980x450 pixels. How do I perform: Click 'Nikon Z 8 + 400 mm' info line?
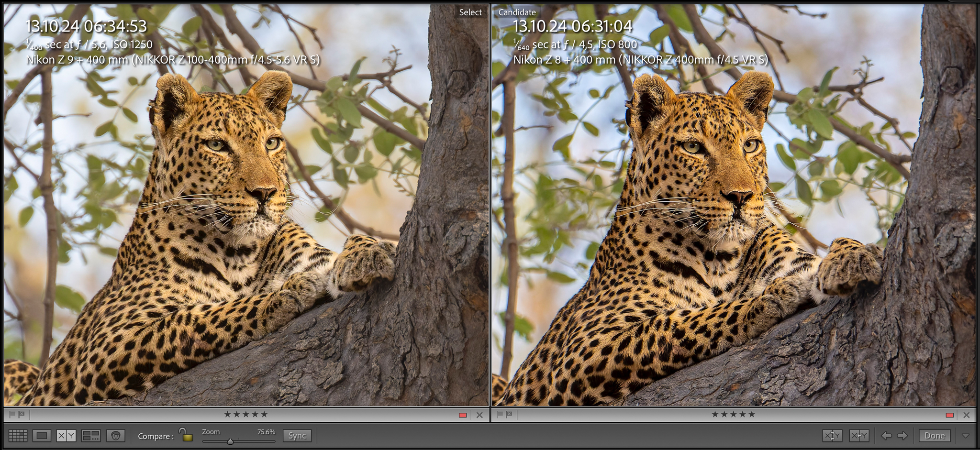(x=641, y=60)
